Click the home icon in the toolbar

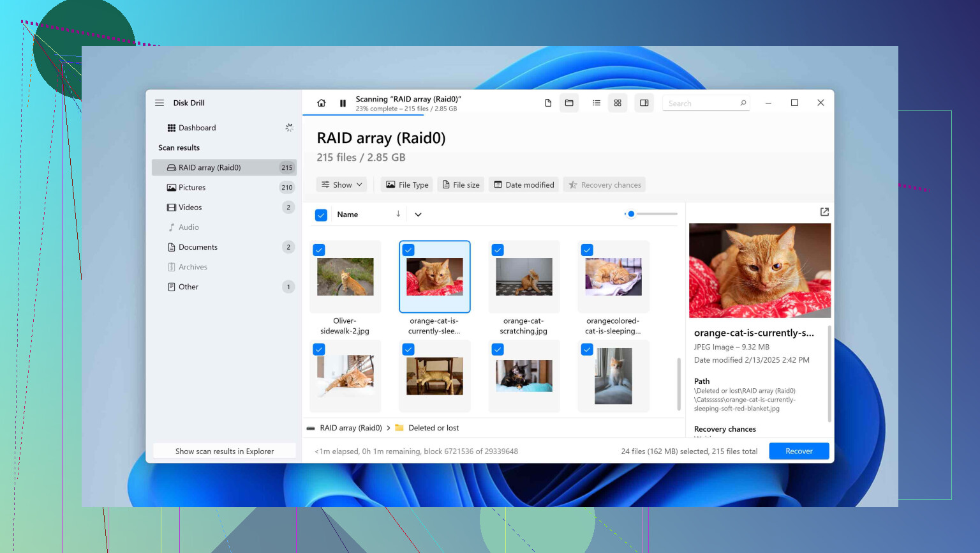[x=322, y=103]
